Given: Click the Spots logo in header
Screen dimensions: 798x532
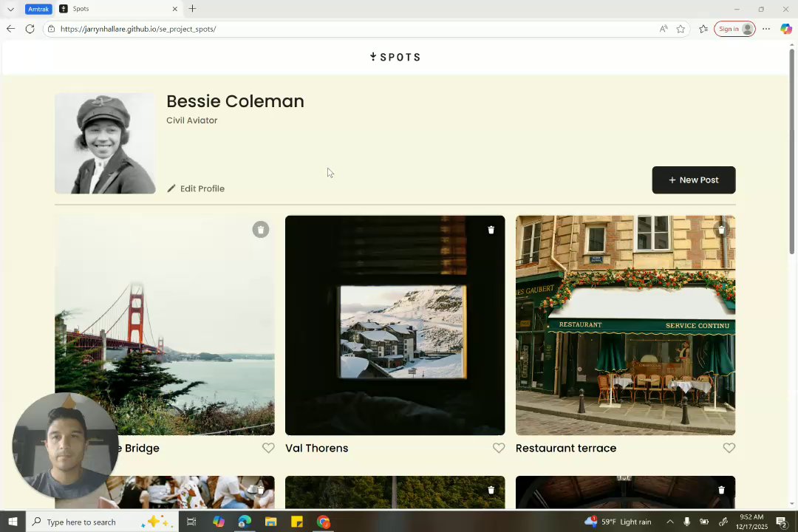Looking at the screenshot, I should pos(395,57).
